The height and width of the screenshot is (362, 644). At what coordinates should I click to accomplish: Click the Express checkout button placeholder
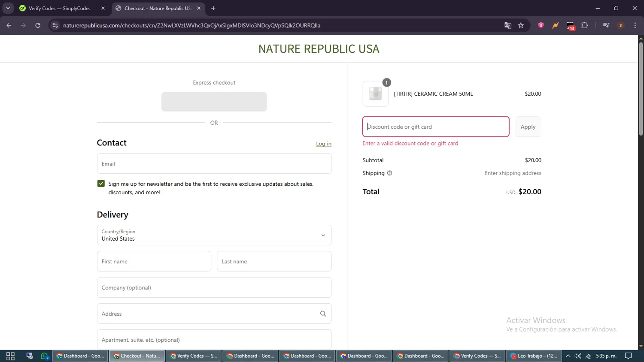[214, 102]
